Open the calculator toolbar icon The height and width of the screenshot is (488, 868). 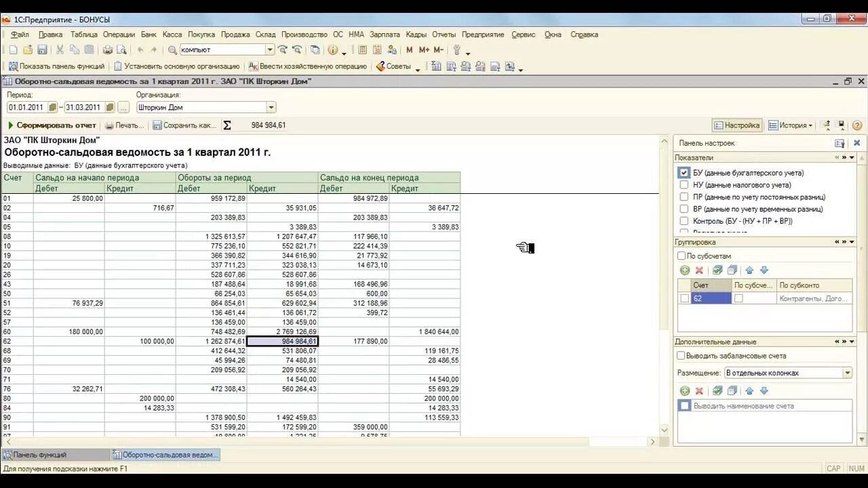click(x=363, y=49)
